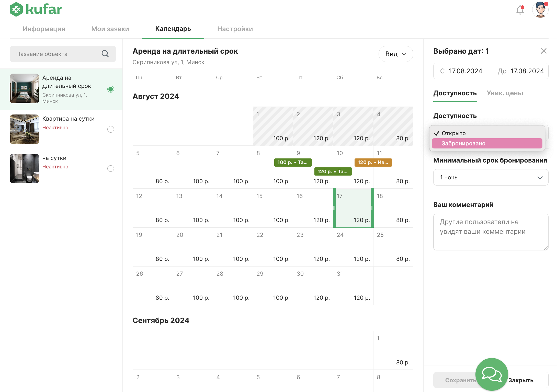
Task: Select August 28 in the calendar
Action: [x=233, y=286]
